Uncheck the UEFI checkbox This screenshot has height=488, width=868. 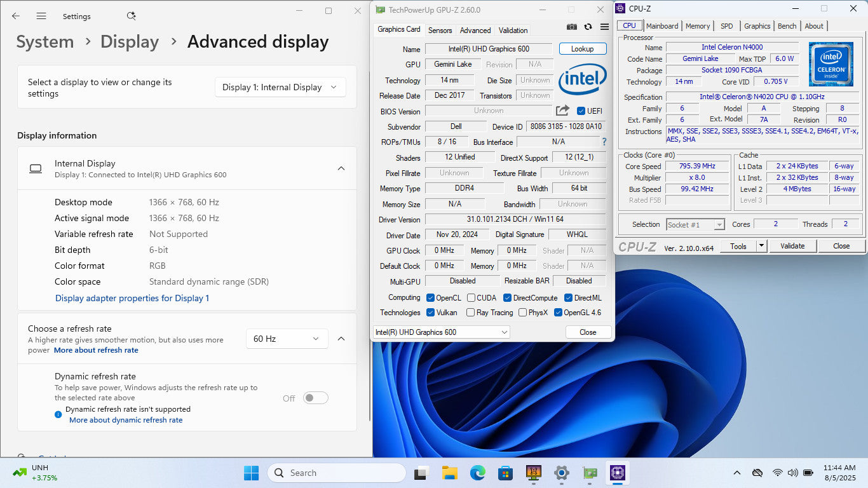tap(581, 111)
